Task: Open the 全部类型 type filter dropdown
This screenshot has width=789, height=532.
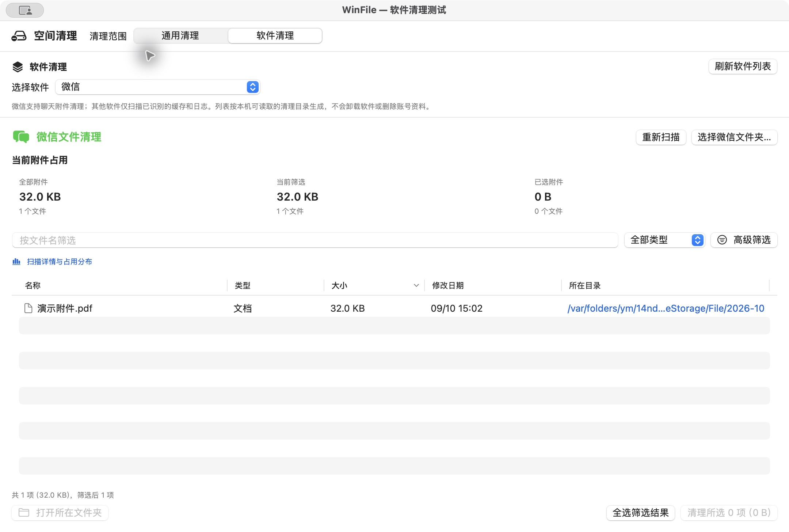Action: (x=664, y=240)
